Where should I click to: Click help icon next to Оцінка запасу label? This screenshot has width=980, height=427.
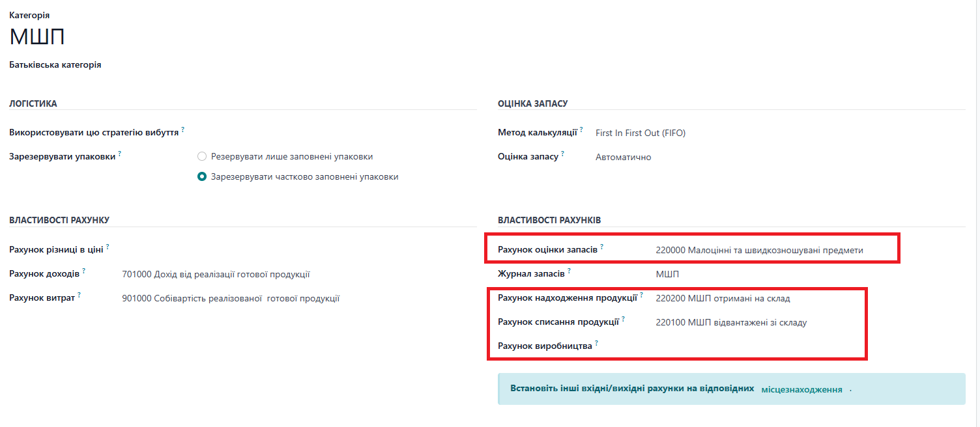563,154
